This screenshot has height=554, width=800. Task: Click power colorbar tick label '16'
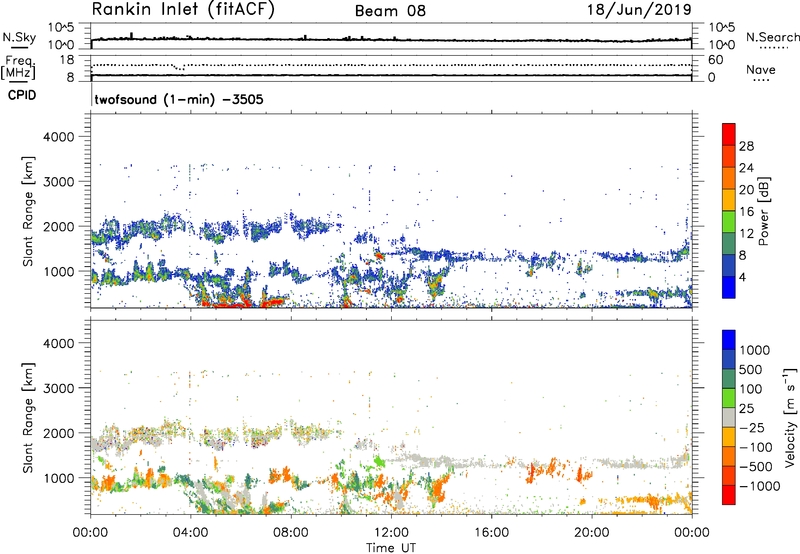point(746,212)
